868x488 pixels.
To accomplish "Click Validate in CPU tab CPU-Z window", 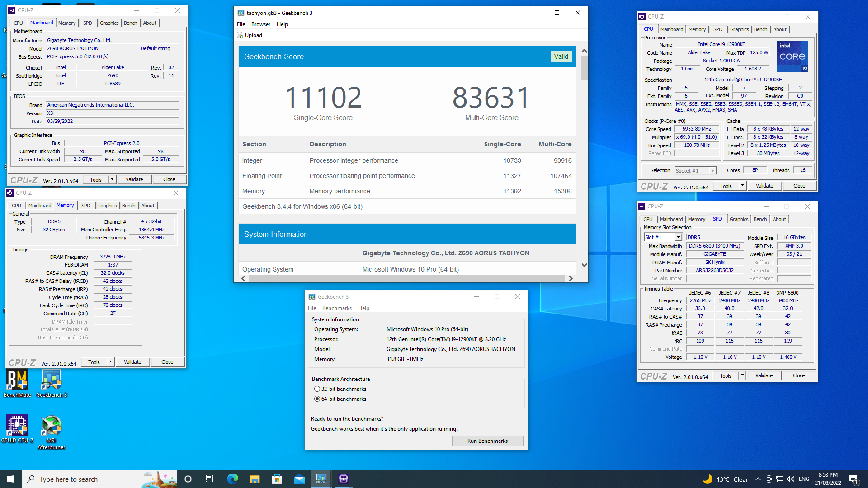I will click(764, 186).
